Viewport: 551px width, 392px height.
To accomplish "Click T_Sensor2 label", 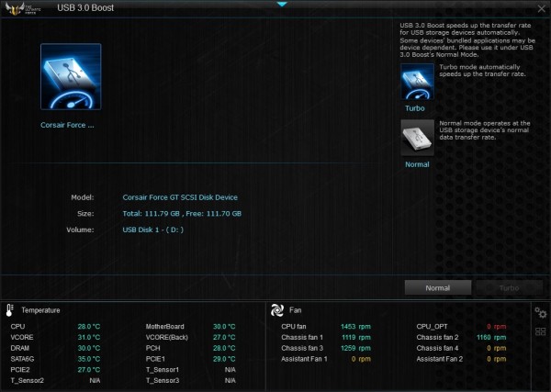I will (x=27, y=380).
